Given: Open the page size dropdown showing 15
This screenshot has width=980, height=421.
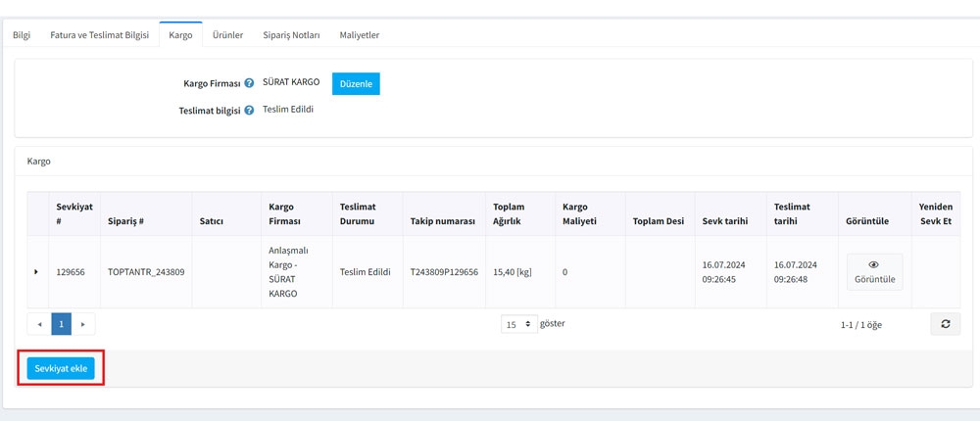Looking at the screenshot, I should (518, 324).
